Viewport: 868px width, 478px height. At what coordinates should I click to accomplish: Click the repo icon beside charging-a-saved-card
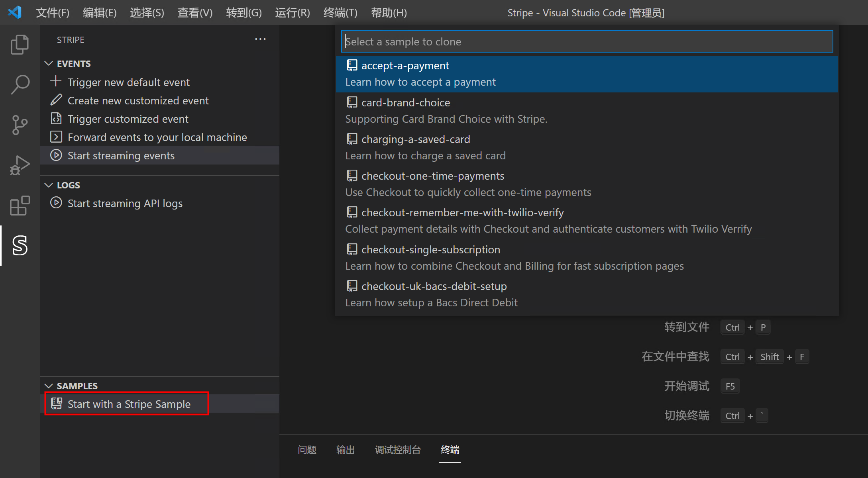click(x=352, y=139)
